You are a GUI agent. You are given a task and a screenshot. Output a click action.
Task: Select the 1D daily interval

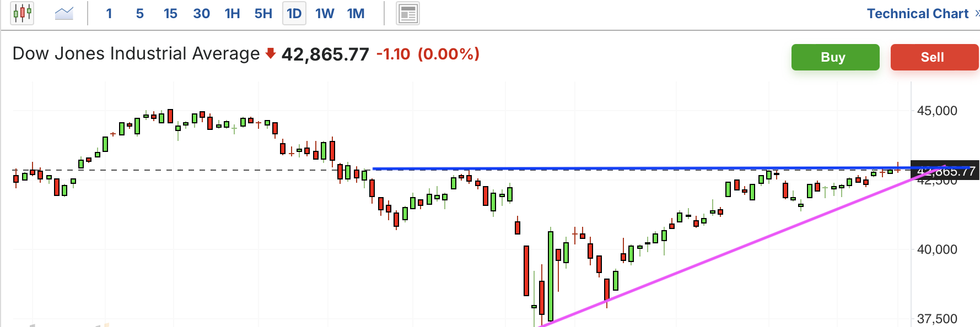[x=294, y=13]
